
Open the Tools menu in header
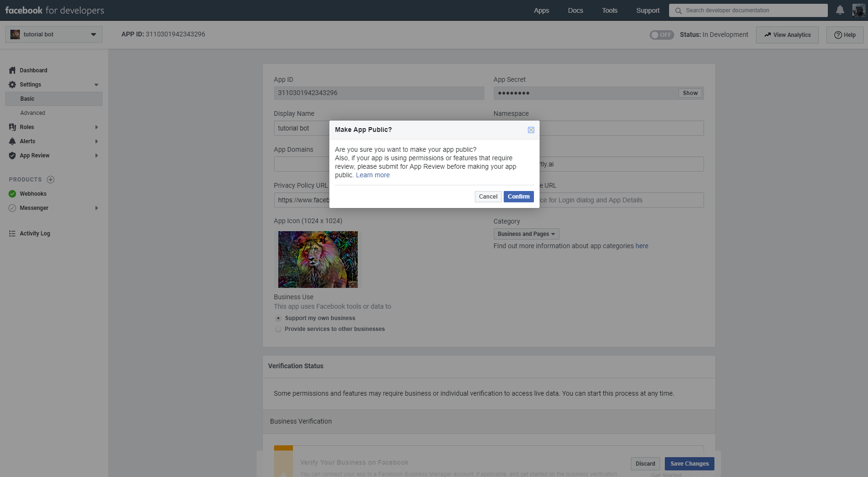(x=610, y=10)
